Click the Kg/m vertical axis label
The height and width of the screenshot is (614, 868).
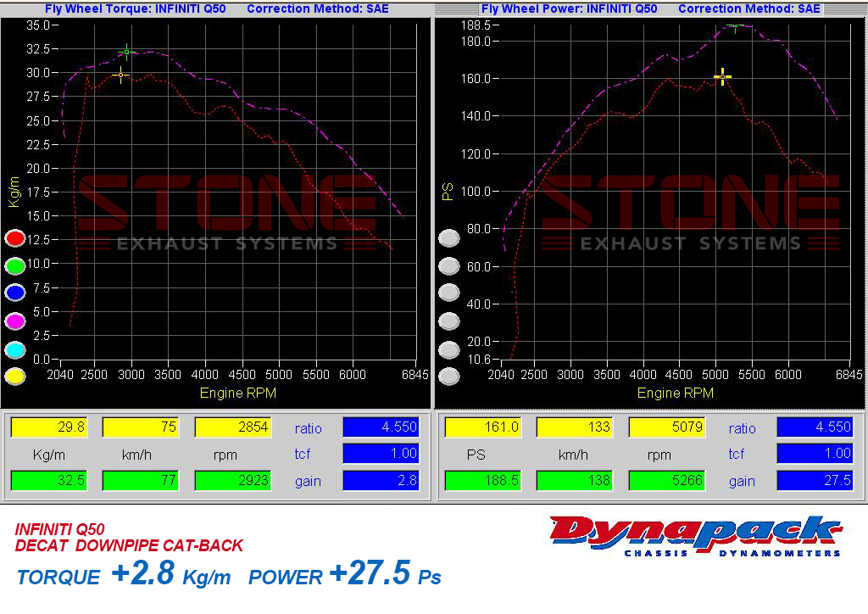click(x=14, y=193)
